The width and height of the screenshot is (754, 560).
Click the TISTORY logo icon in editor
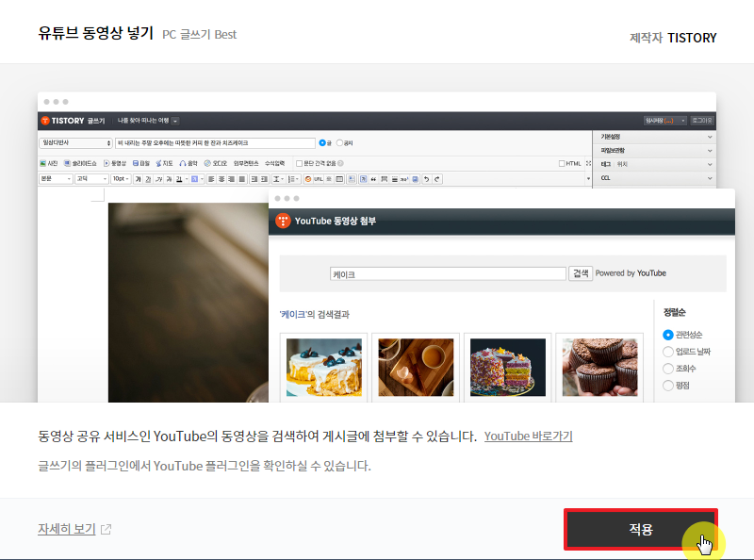(x=45, y=121)
